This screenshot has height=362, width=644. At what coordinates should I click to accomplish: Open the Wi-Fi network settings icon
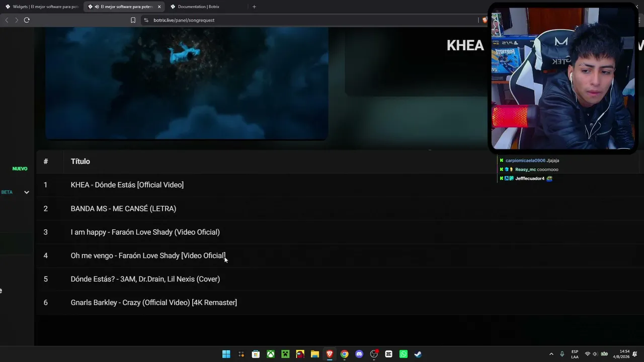587,354
